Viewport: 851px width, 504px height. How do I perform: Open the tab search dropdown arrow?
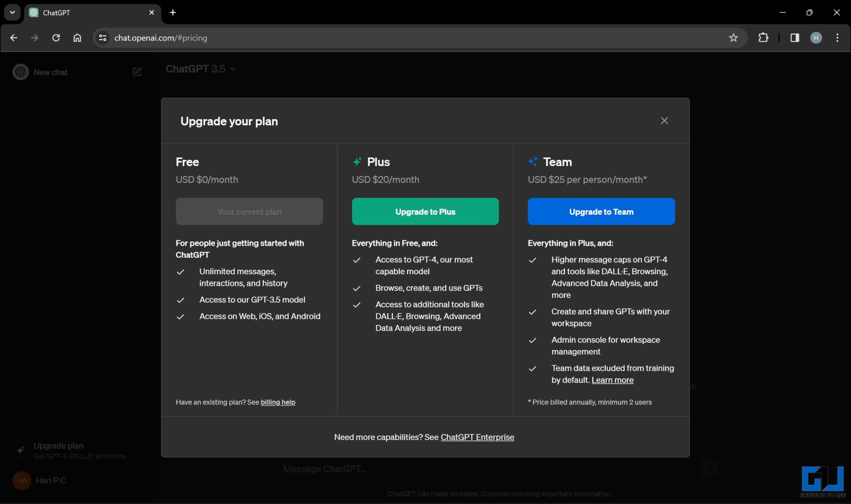coord(12,12)
